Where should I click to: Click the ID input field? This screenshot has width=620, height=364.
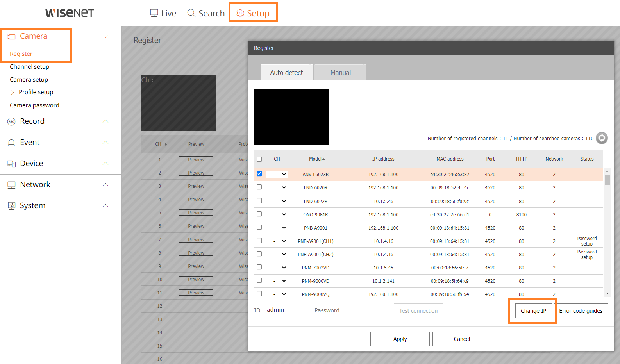286,310
